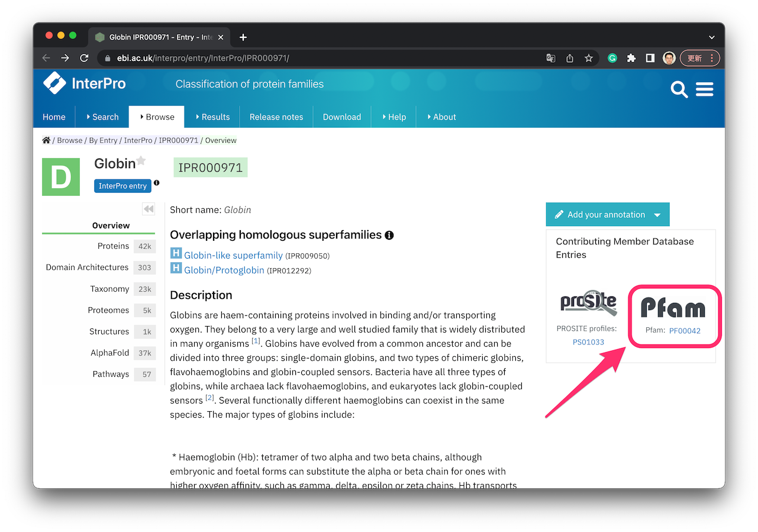Click the InterPro magnifier search icon

(679, 89)
